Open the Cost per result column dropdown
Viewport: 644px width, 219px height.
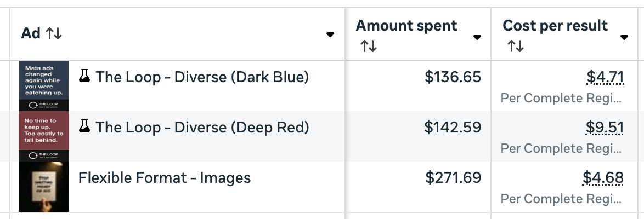(x=624, y=37)
